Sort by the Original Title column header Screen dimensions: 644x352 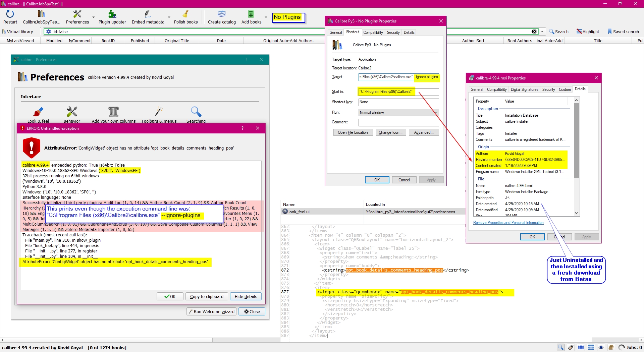click(x=177, y=41)
